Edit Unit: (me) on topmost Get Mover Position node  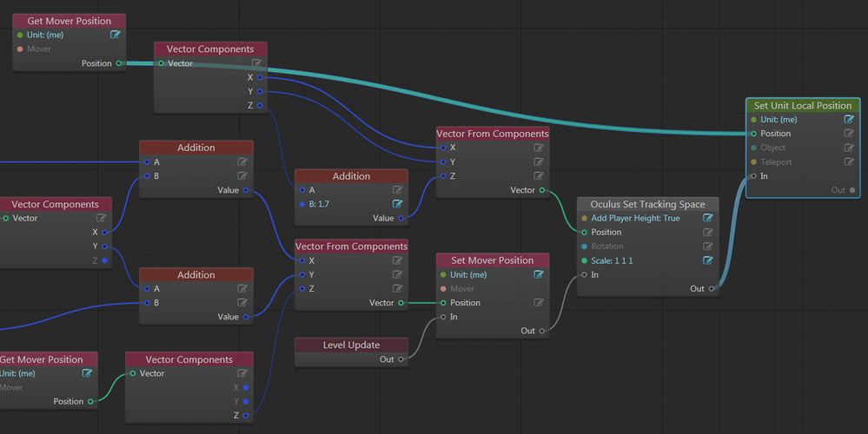pyautogui.click(x=116, y=35)
